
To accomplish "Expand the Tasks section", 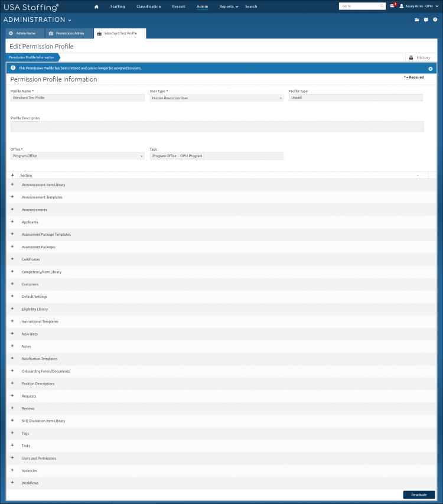I will coord(12,445).
